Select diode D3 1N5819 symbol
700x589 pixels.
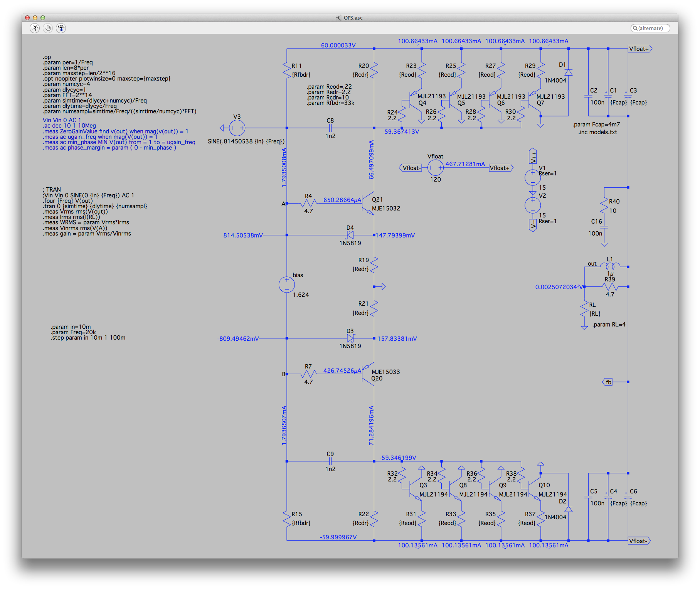tap(350, 338)
